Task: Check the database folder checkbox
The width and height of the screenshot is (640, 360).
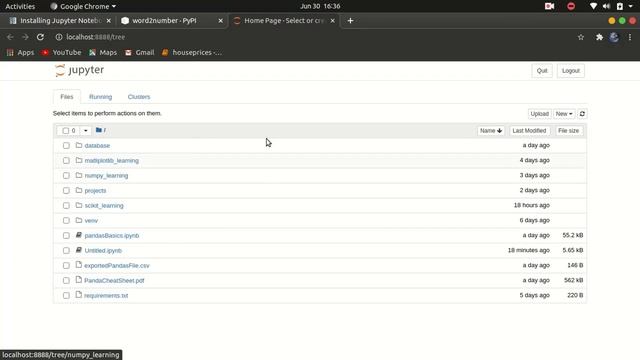Action: tap(66, 145)
